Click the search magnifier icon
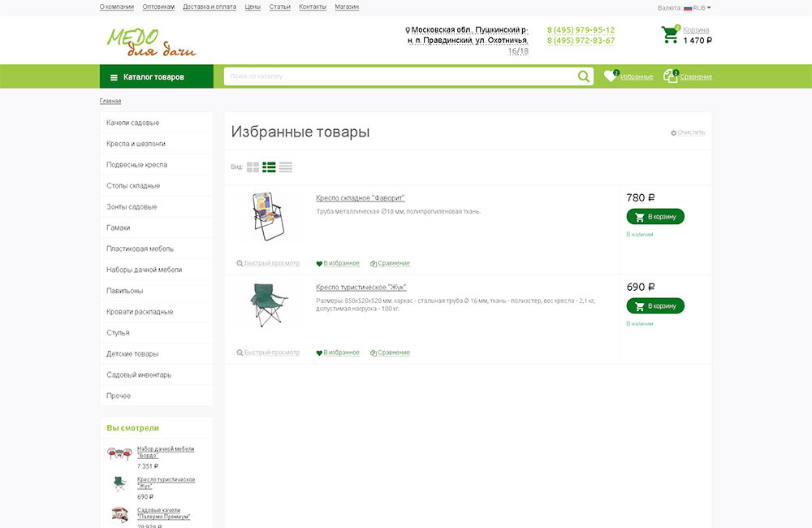This screenshot has height=528, width=812. click(x=583, y=76)
